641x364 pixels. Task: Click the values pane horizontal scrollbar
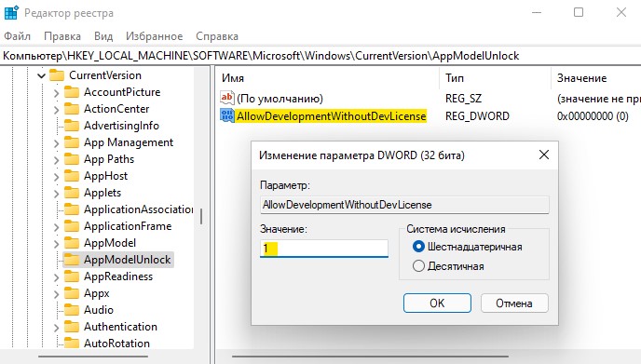370,357
